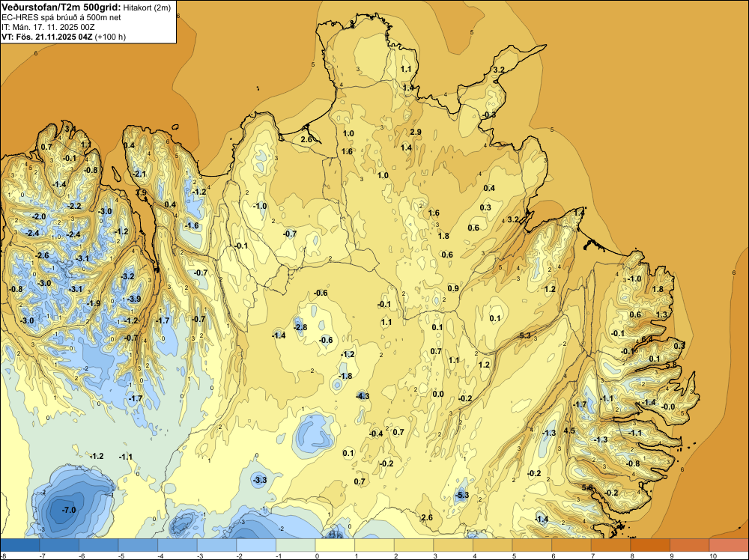This screenshot has width=749, height=560.
Task: Click the -3.2 temperature value
Action: 127,276
